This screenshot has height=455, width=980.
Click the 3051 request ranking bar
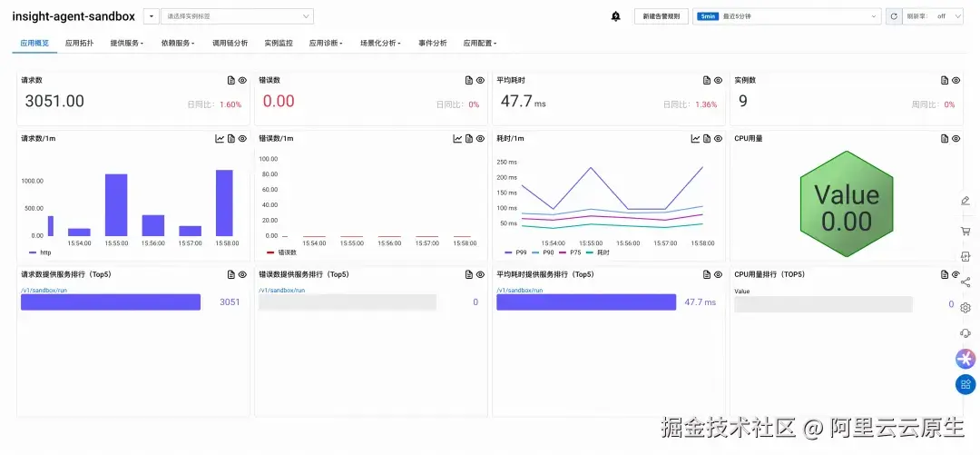pyautogui.click(x=111, y=302)
